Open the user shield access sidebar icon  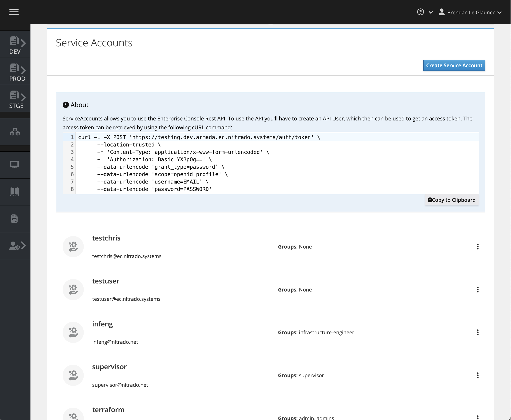click(15, 246)
